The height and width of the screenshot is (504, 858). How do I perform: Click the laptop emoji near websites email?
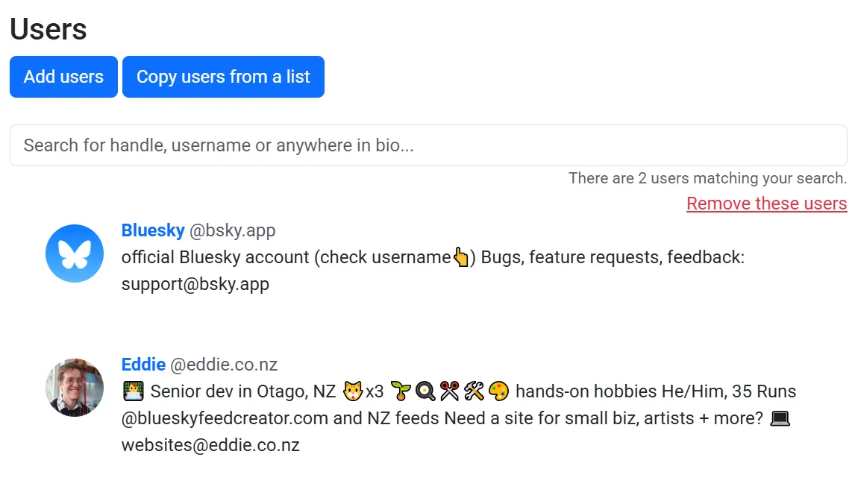pos(779,418)
